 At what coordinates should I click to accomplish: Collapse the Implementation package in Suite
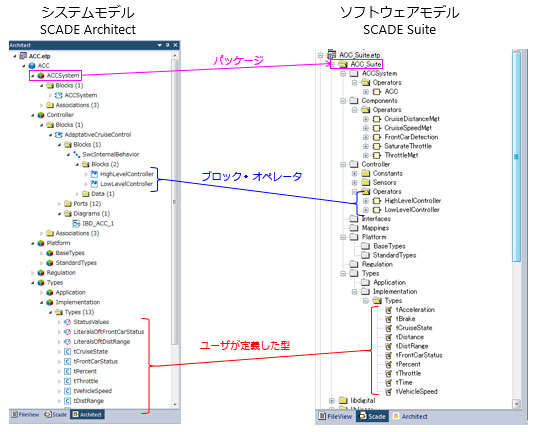pyautogui.click(x=354, y=292)
